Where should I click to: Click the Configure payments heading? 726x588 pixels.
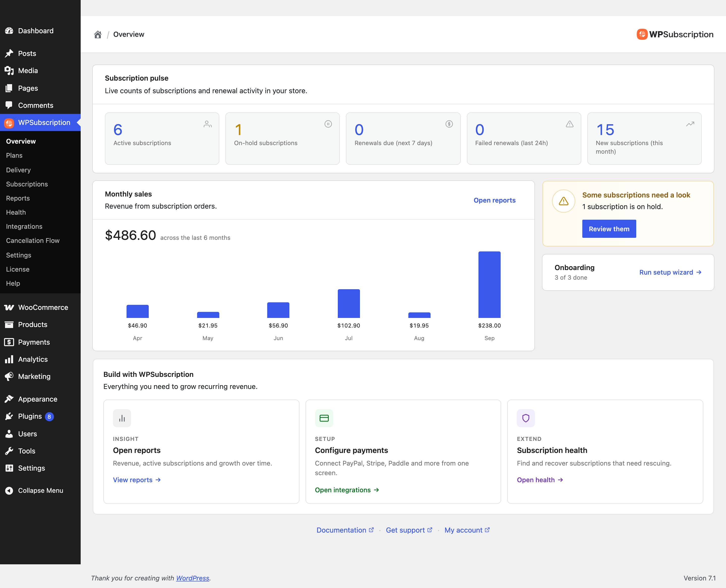click(x=351, y=450)
